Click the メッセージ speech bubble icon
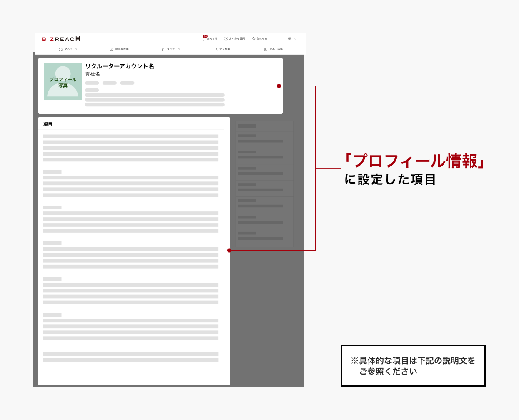Screen dimensions: 519x420 (163, 49)
